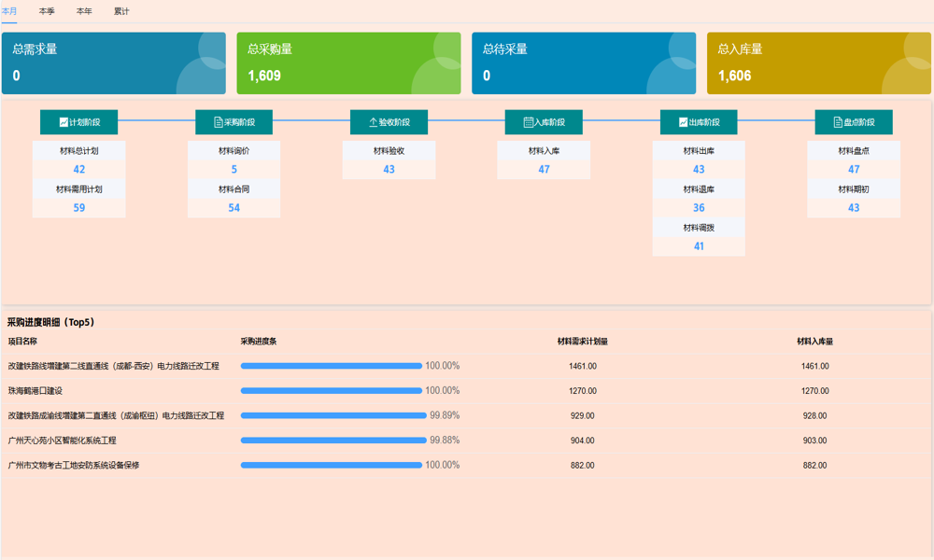934x560 pixels.
Task: Open 材料合同 details
Action: tap(234, 197)
